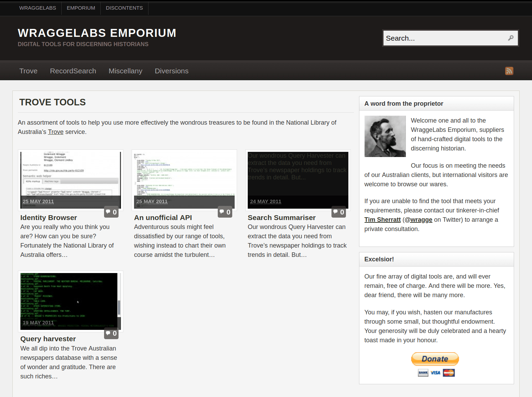Click the MasterCard icon

click(x=449, y=373)
